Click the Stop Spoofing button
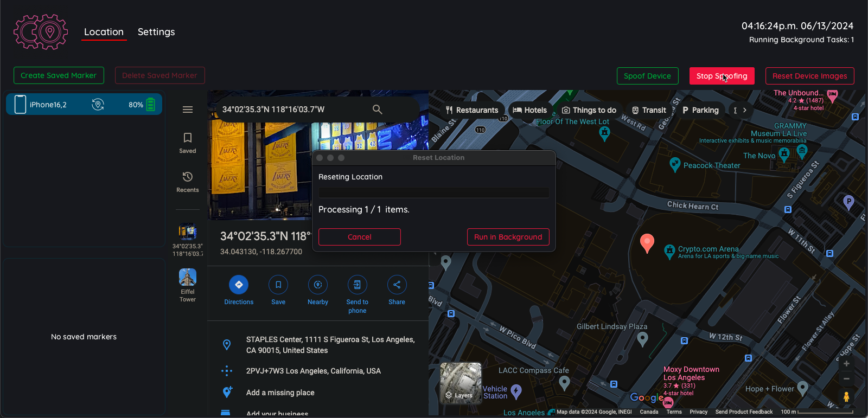The width and height of the screenshot is (868, 418). [722, 76]
